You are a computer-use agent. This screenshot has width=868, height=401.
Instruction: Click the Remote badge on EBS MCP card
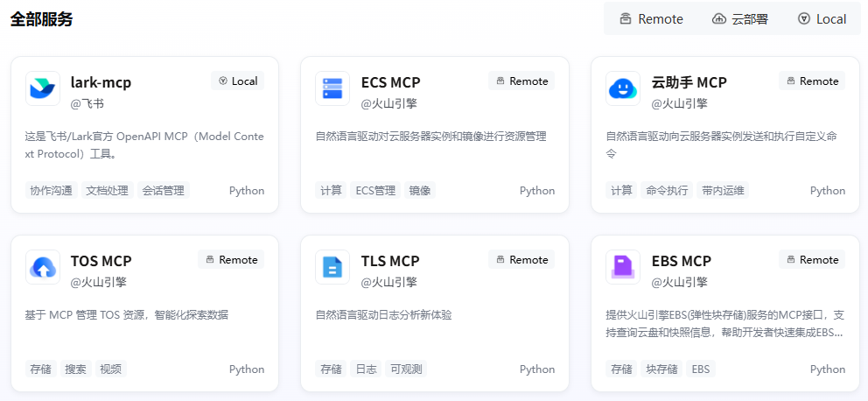812,260
